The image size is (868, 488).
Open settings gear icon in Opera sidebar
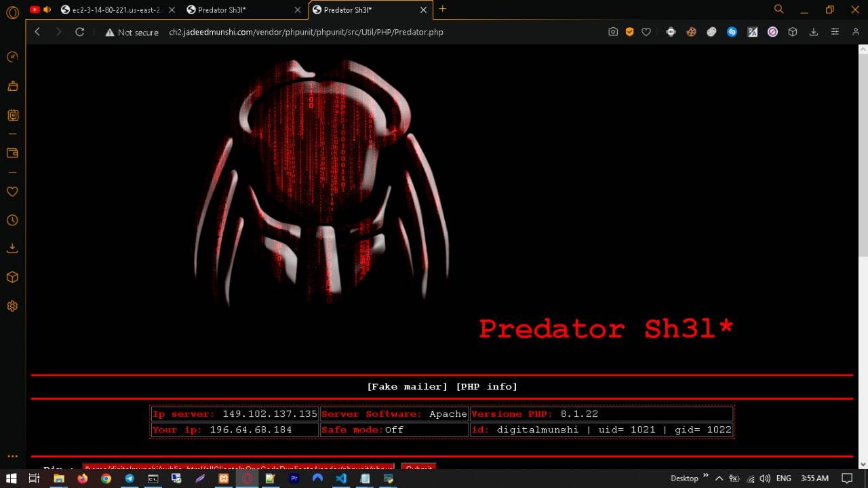[x=12, y=306]
